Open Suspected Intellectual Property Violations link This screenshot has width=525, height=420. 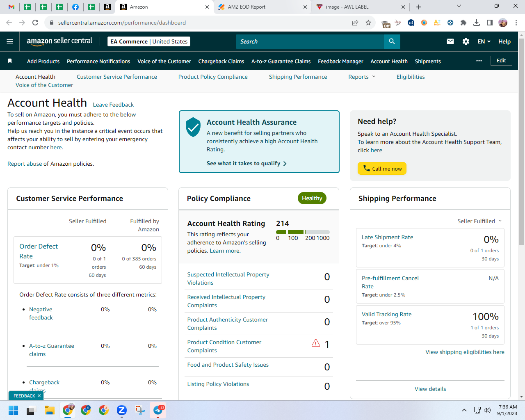228,278
